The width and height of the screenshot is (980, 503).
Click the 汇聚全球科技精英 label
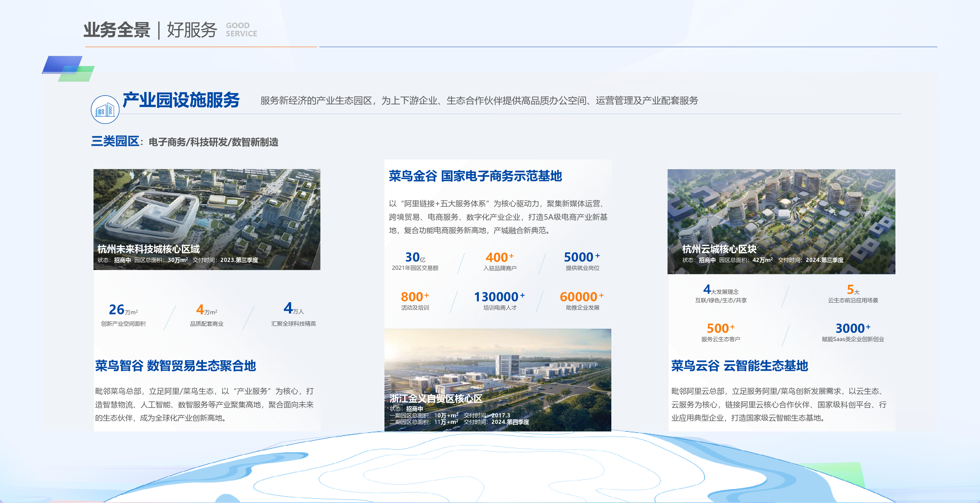click(294, 324)
